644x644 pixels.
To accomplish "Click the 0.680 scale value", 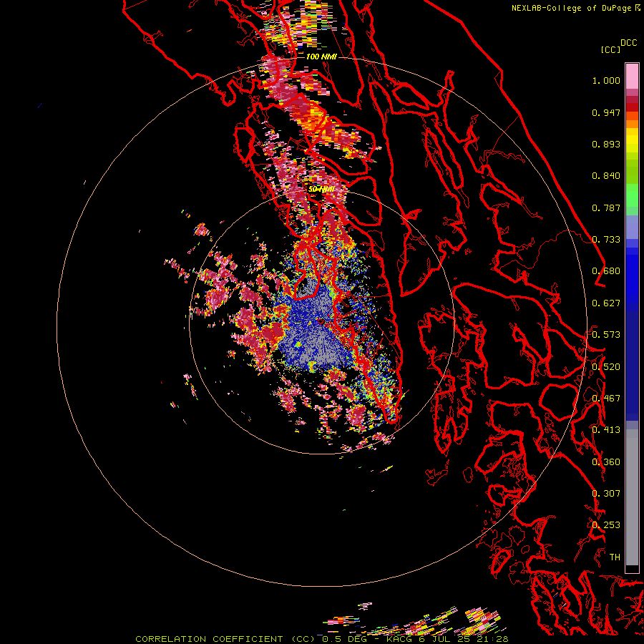I will [x=606, y=271].
